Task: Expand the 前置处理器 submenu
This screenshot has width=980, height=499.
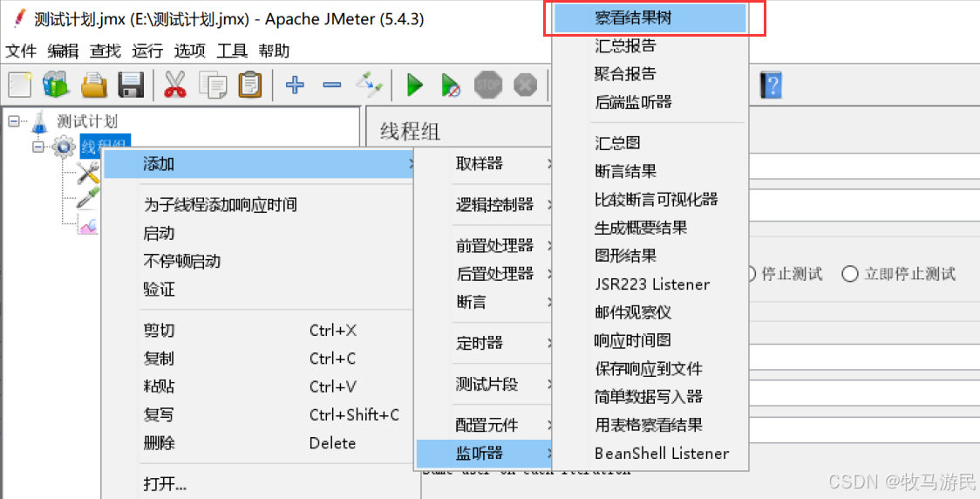Action: [485, 245]
